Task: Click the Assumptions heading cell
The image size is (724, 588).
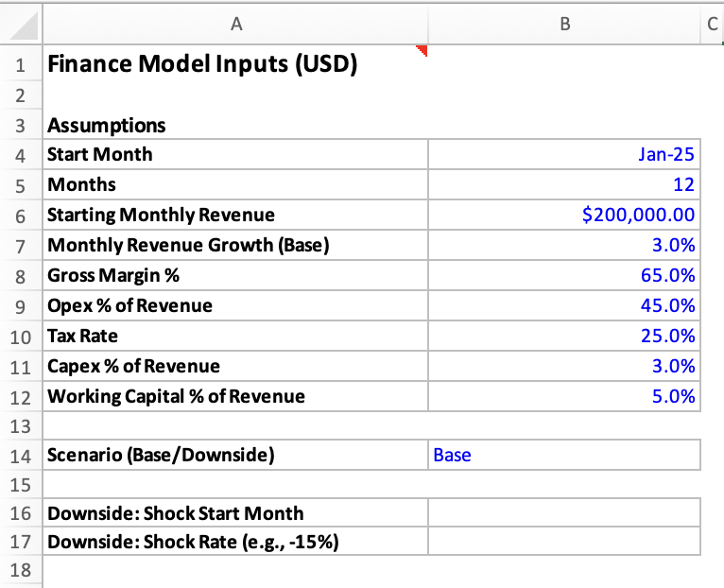Action: click(x=107, y=125)
